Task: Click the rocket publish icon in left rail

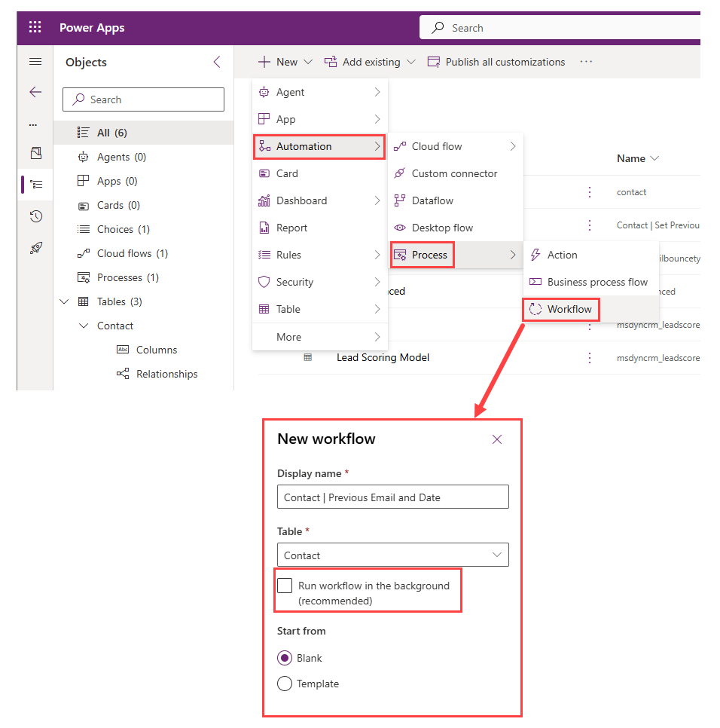Action: click(35, 248)
